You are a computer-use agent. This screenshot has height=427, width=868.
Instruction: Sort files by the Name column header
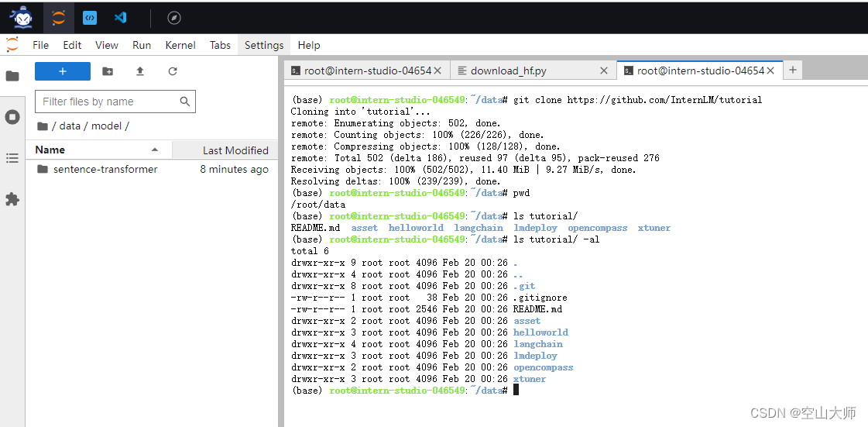coord(98,150)
